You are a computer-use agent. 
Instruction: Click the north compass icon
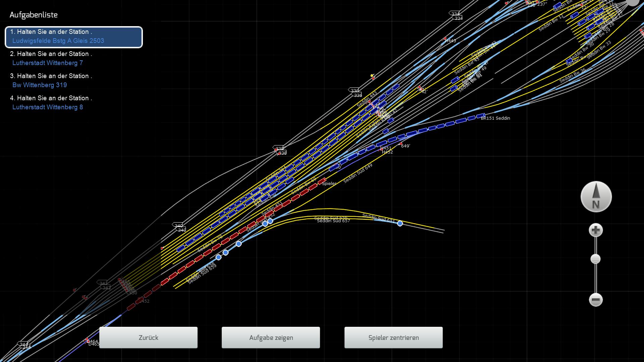(596, 197)
